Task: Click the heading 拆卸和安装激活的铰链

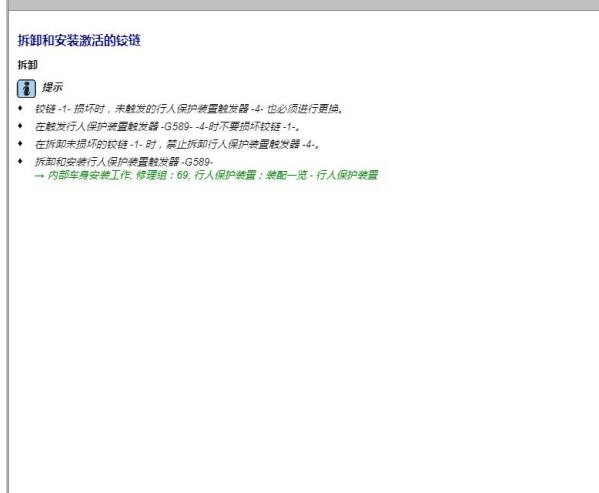Action: [79, 40]
